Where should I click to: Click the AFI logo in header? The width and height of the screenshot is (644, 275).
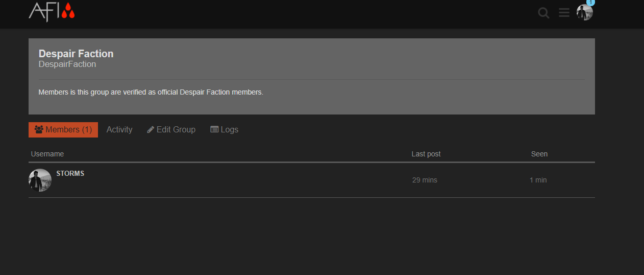52,12
